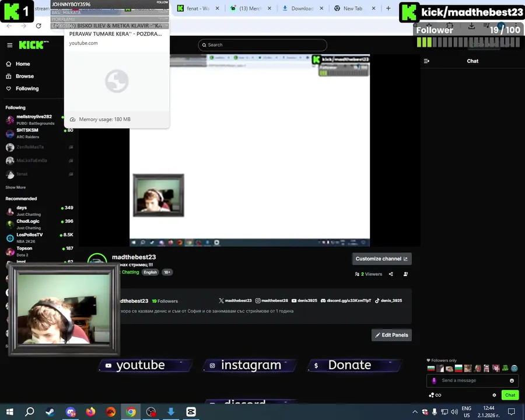Open the Following page in sidebar

click(x=27, y=89)
